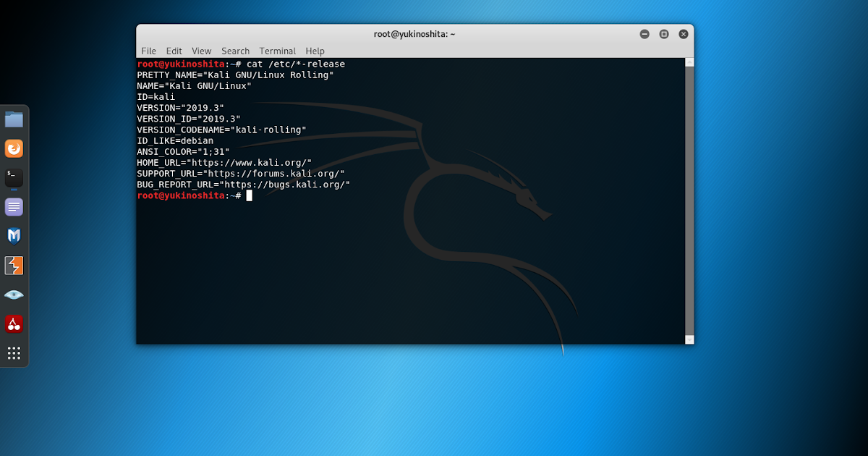Open a new Terminal from the dock

click(x=14, y=177)
